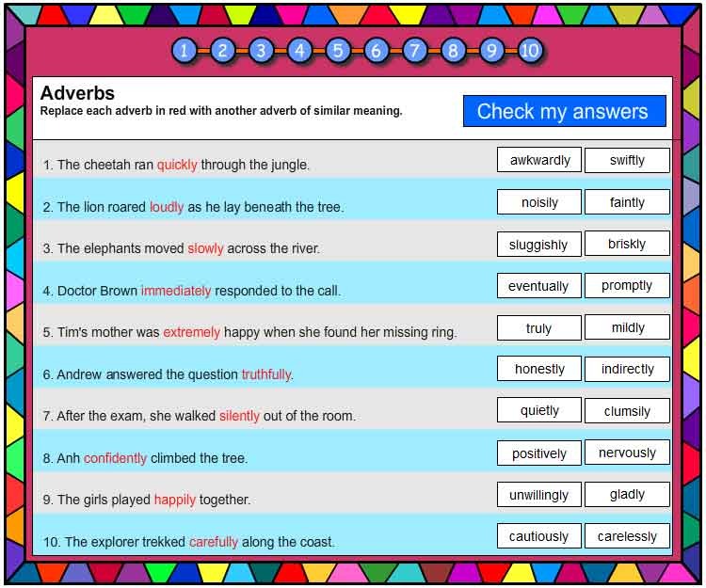The image size is (706, 588).
Task: Select 'truly' for sentence 5
Action: (x=539, y=327)
